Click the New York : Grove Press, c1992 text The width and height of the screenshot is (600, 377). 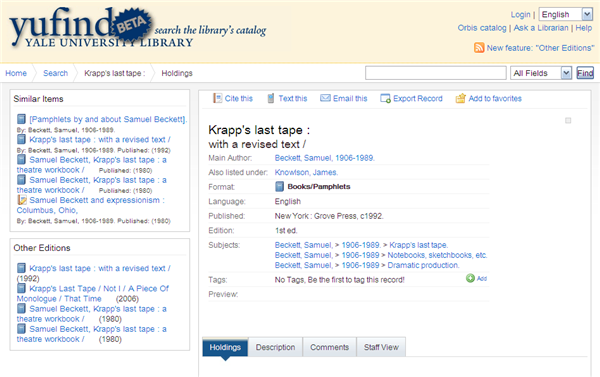click(329, 216)
